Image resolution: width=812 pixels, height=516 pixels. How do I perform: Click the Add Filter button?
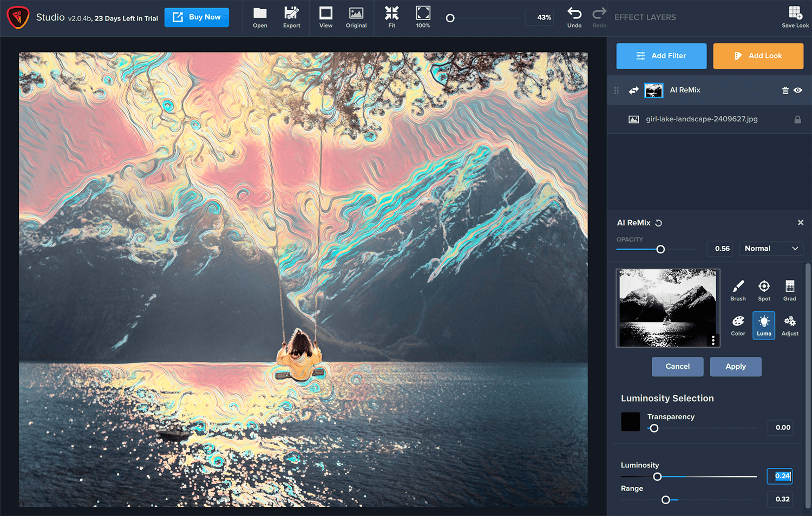tap(662, 56)
